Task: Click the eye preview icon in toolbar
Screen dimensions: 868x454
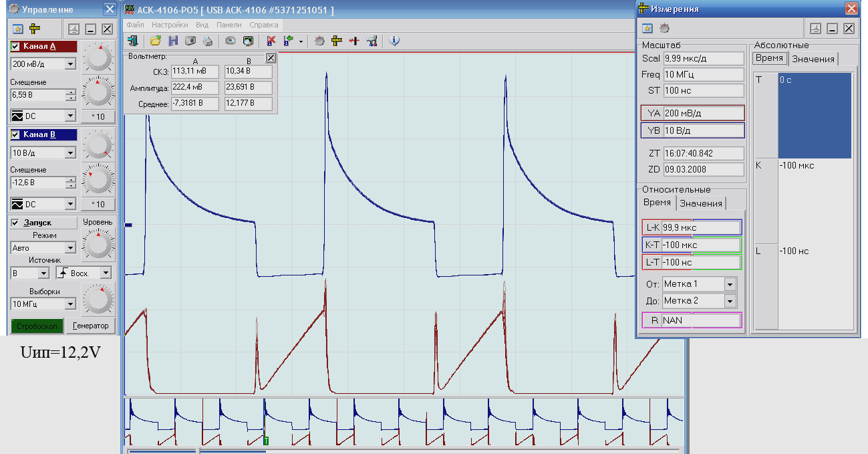Action: pyautogui.click(x=230, y=41)
